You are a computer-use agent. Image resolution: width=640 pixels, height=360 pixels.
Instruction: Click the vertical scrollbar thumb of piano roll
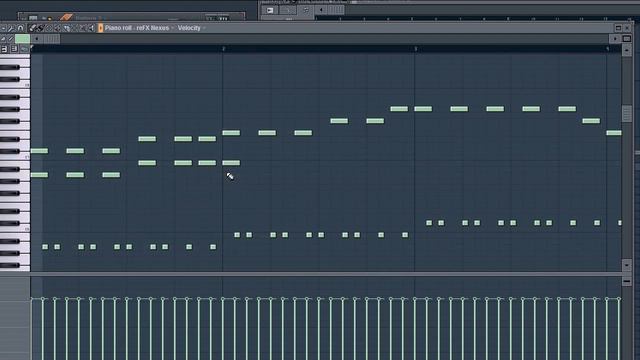[627, 113]
